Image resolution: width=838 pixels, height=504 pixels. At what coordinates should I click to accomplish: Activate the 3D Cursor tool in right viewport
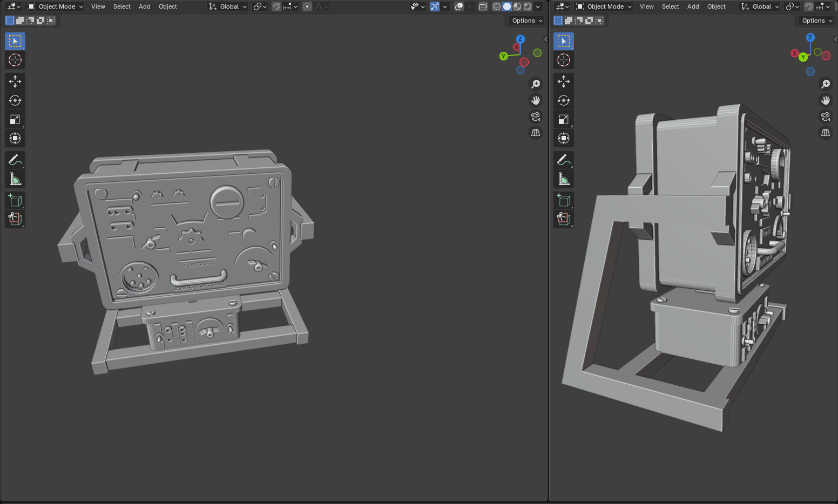[564, 60]
